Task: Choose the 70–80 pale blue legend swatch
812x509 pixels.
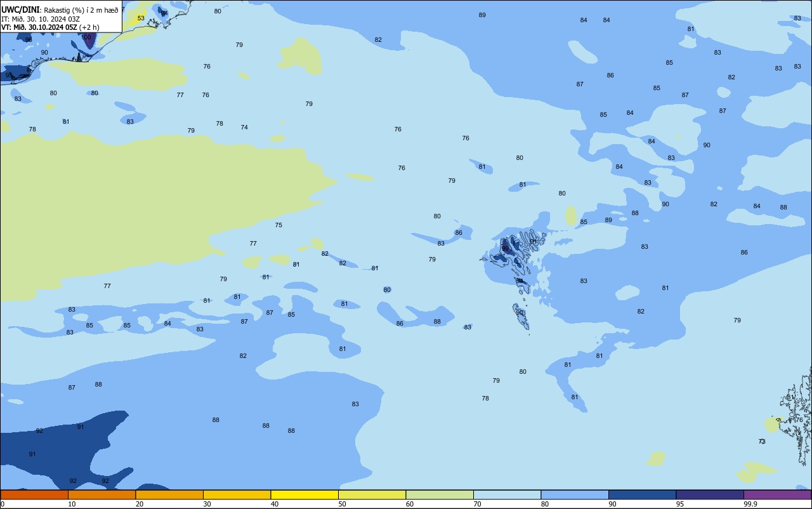Action: click(507, 494)
